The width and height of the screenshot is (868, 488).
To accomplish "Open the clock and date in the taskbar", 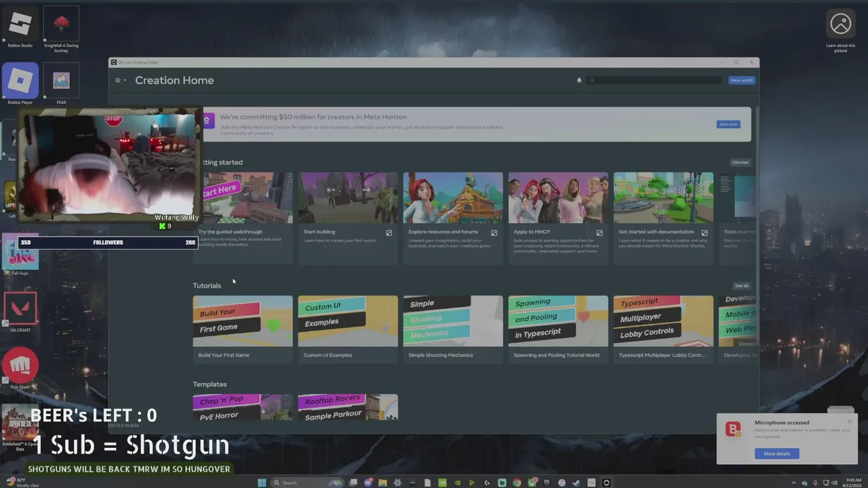I will [852, 483].
